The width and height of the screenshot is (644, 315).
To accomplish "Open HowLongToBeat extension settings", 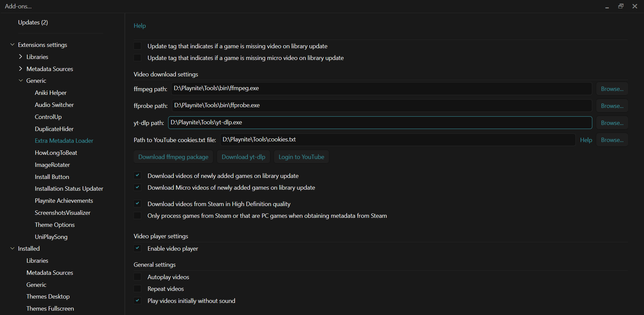I will click(x=56, y=153).
